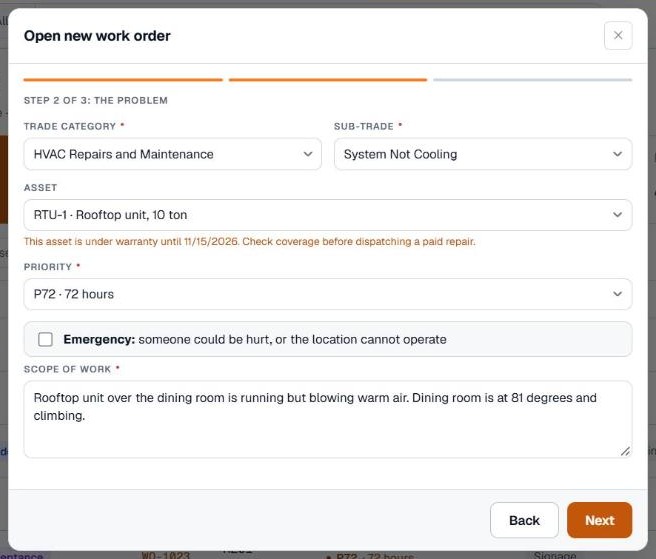Click the Back button

[524, 520]
